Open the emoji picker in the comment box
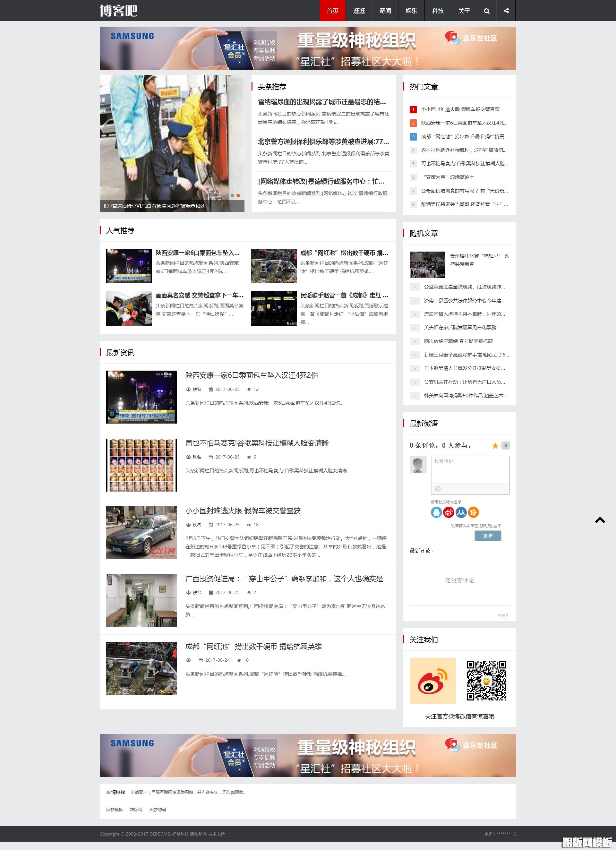616x850 pixels. click(438, 489)
